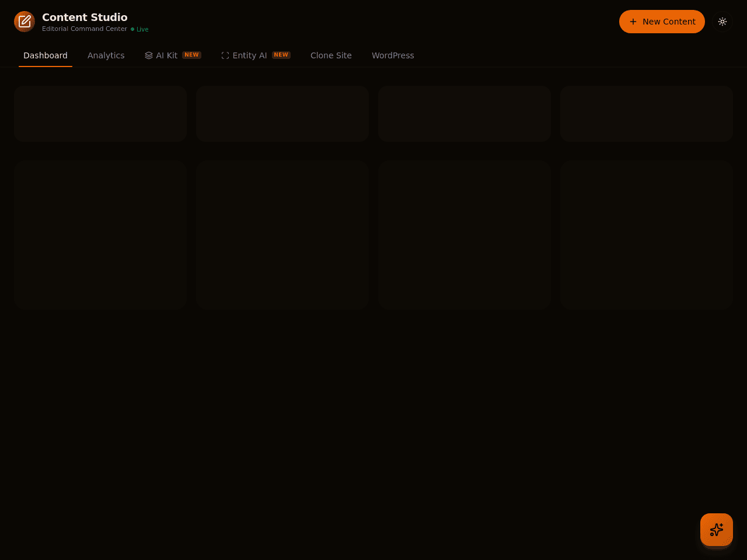Click the Editorial Command Center subtitle
747x560 pixels.
[85, 29]
